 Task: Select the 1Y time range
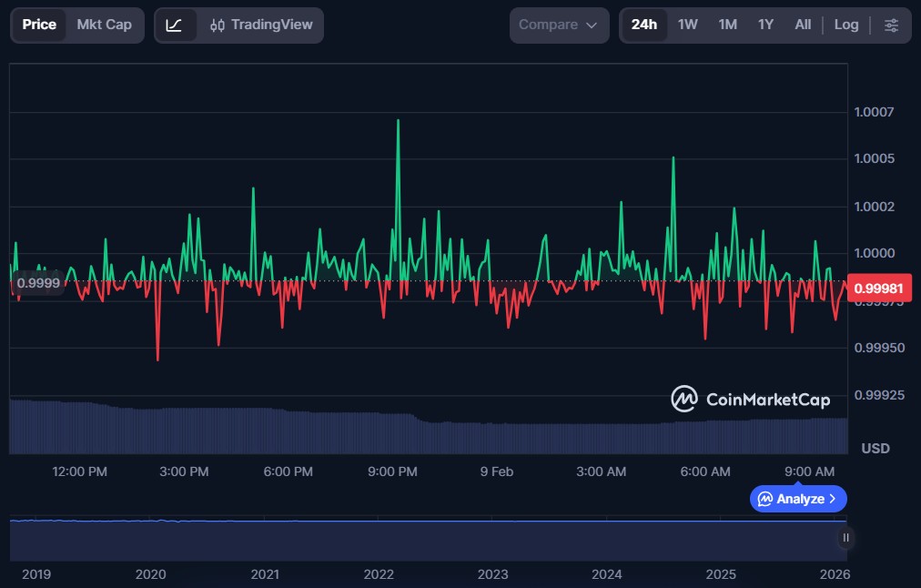tap(765, 25)
